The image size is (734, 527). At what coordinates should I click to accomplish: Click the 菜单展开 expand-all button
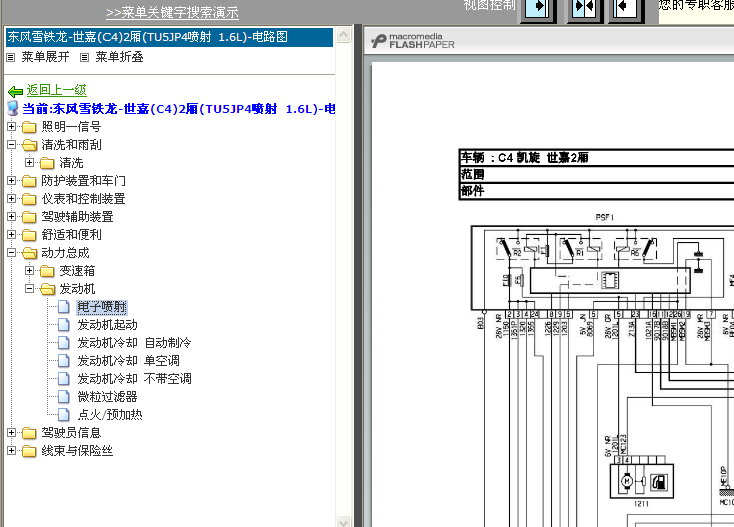(x=45, y=57)
